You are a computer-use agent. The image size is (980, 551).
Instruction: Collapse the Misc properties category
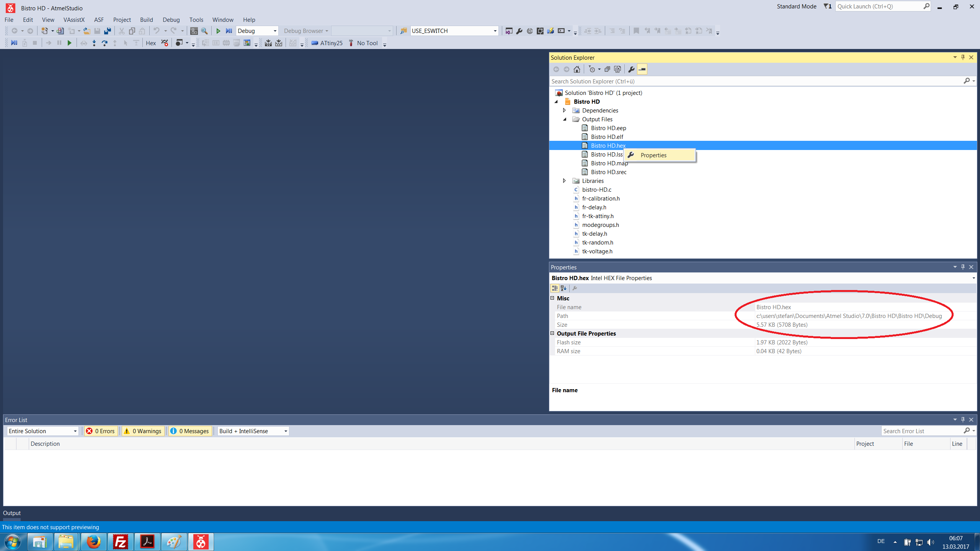552,298
